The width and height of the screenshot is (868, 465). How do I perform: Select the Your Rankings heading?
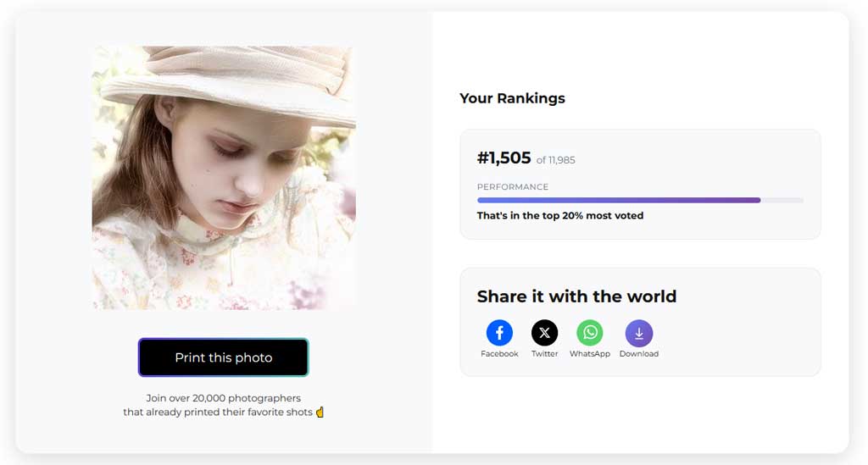tap(512, 98)
